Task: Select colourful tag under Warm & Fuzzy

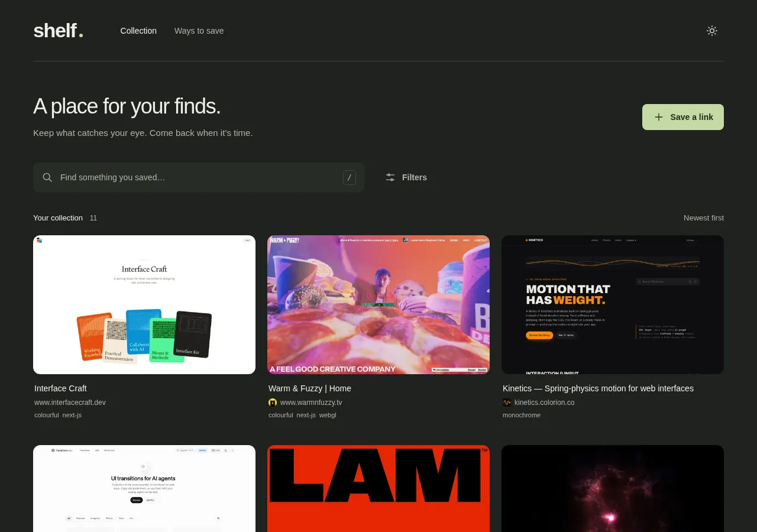Action: pyautogui.click(x=281, y=415)
